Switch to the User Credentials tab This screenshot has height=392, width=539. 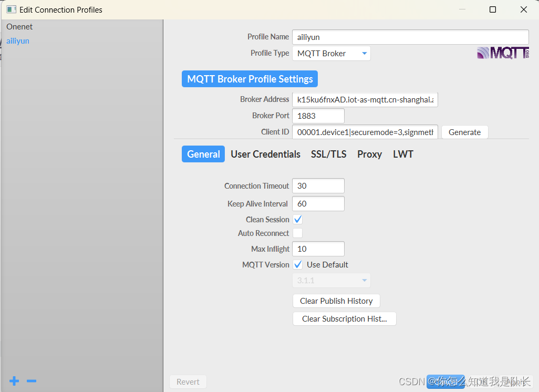[x=265, y=154]
